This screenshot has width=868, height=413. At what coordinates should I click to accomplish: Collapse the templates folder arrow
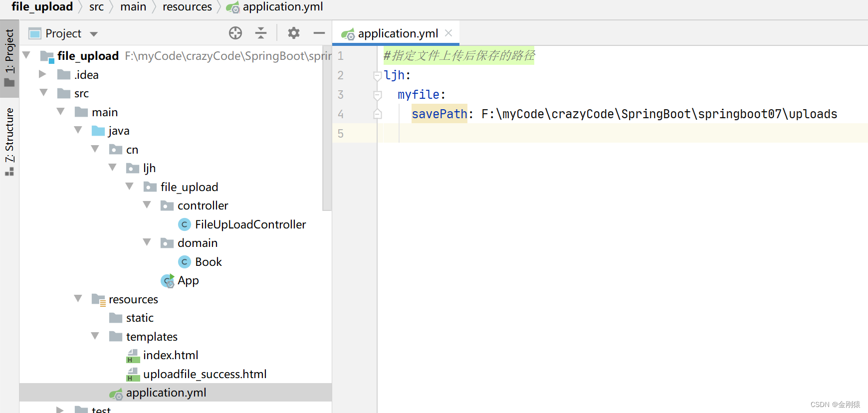coord(95,336)
